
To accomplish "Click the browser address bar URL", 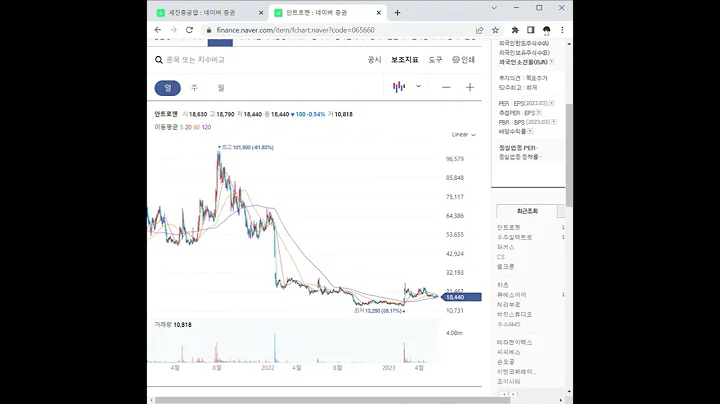I will (296, 30).
